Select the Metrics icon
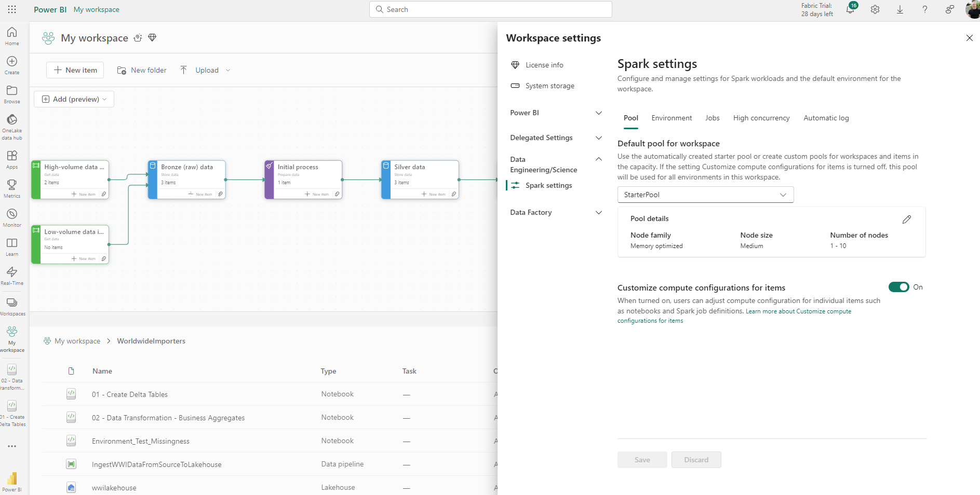Viewport: 980px width, 495px height. tap(11, 186)
